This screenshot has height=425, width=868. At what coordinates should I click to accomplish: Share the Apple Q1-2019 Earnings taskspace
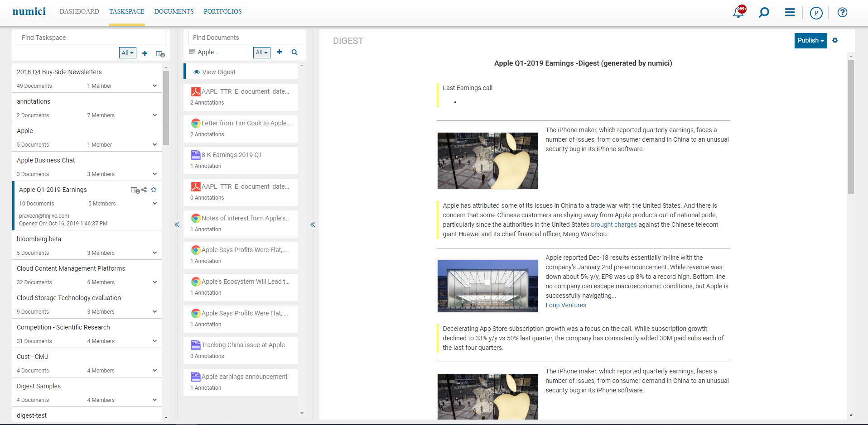click(144, 190)
